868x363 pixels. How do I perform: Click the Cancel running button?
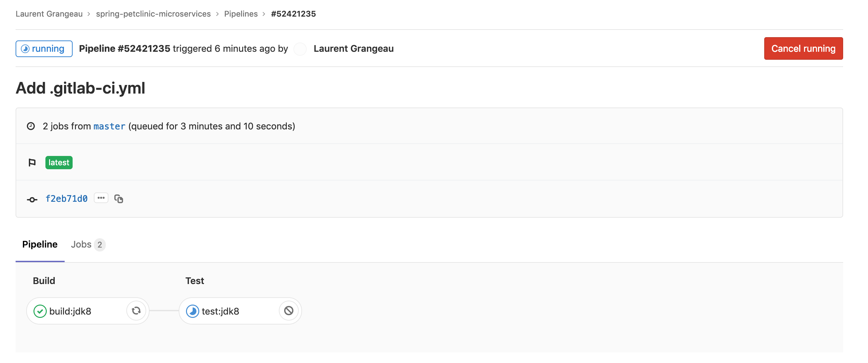pyautogui.click(x=803, y=48)
